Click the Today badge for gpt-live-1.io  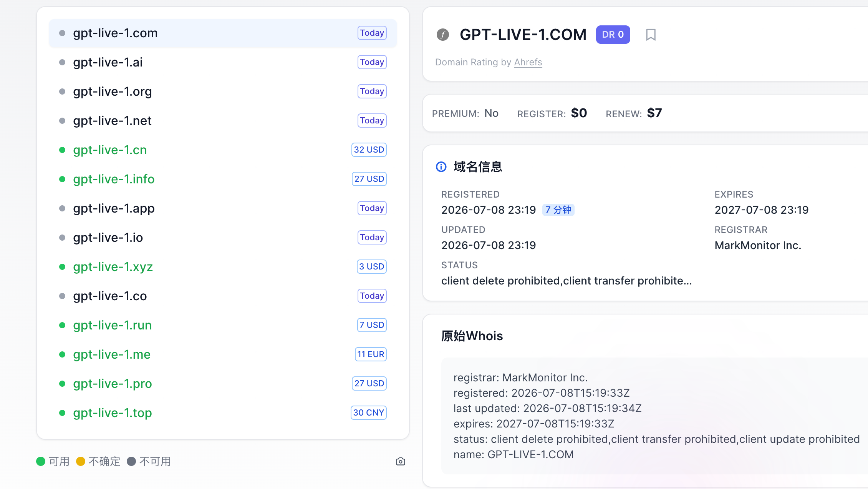point(372,238)
